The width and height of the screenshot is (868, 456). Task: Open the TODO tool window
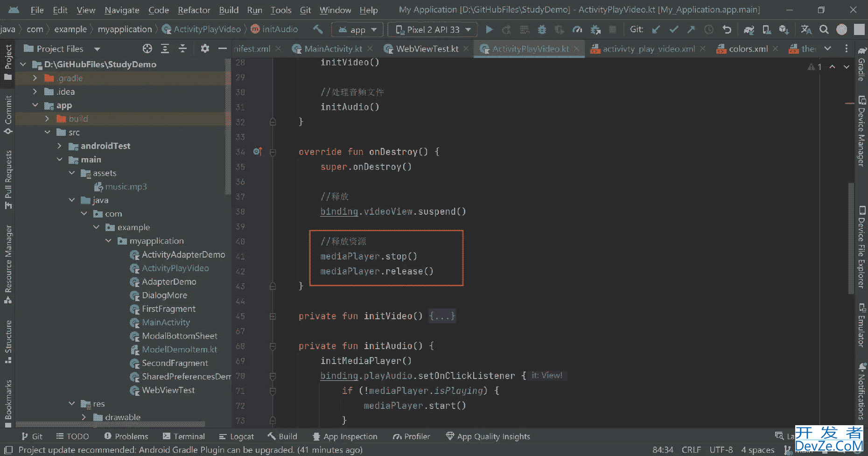[72, 436]
